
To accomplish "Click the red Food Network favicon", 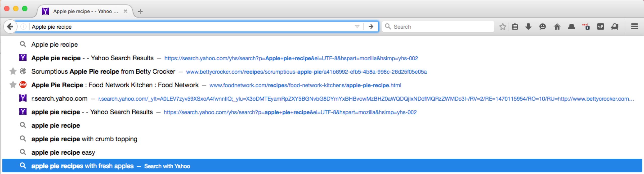I will pyautogui.click(x=23, y=85).
